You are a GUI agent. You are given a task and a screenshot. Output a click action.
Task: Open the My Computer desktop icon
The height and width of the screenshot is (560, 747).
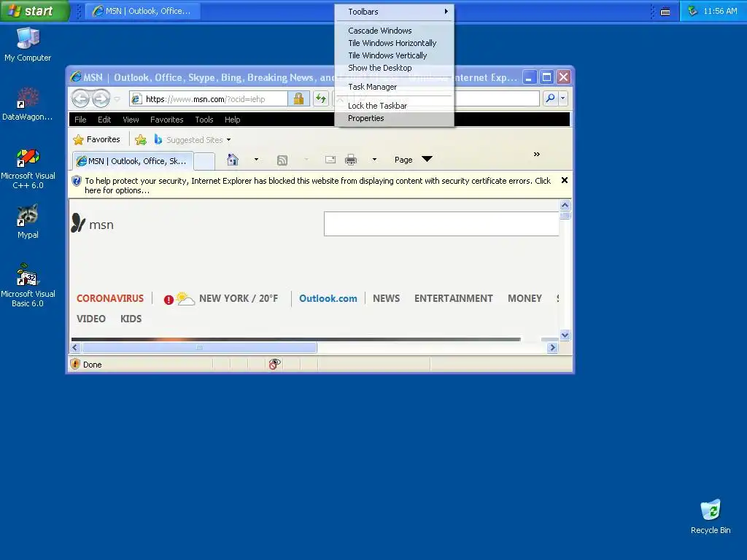tap(28, 44)
